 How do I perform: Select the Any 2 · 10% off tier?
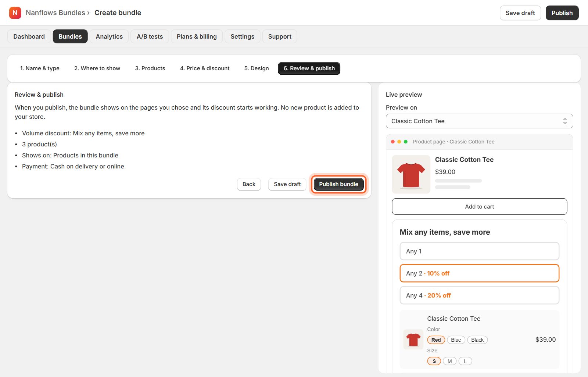tap(479, 273)
